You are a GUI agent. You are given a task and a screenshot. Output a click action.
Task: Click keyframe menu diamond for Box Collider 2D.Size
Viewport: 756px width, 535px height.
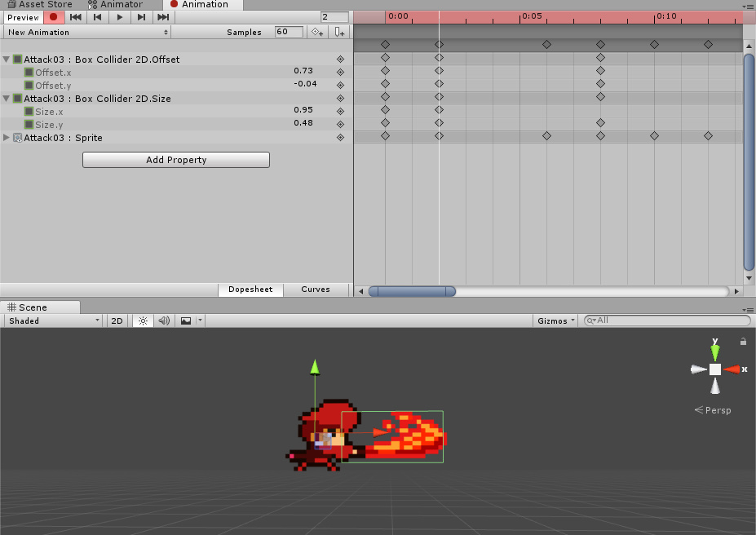pyautogui.click(x=340, y=99)
